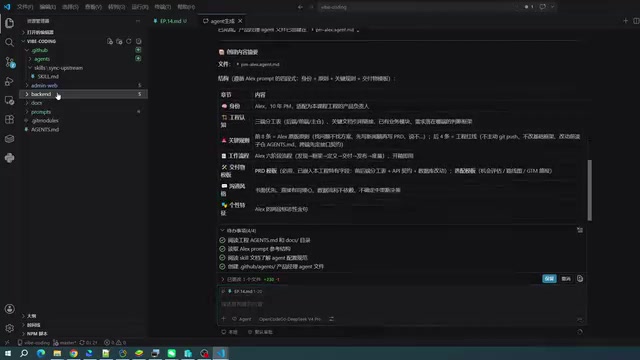
Task: Go back using the navigation arrow
Action: pyautogui.click(x=300, y=7)
